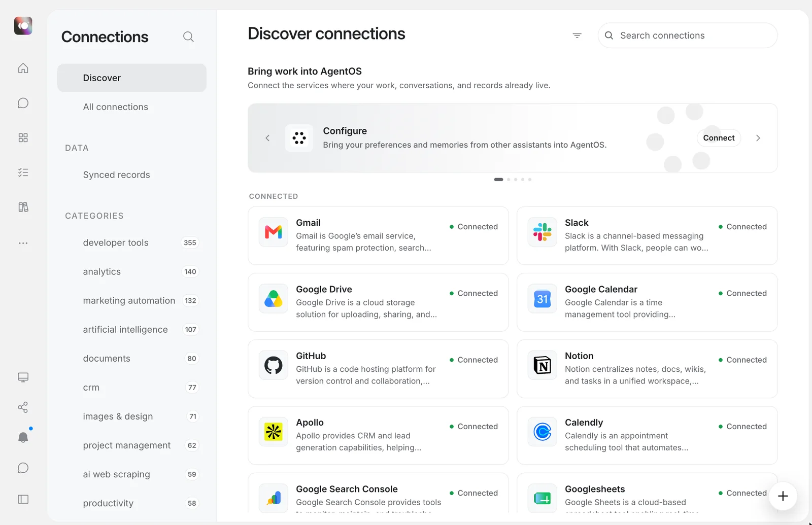812x525 pixels.
Task: Select the images & design category
Action: pyautogui.click(x=132, y=416)
